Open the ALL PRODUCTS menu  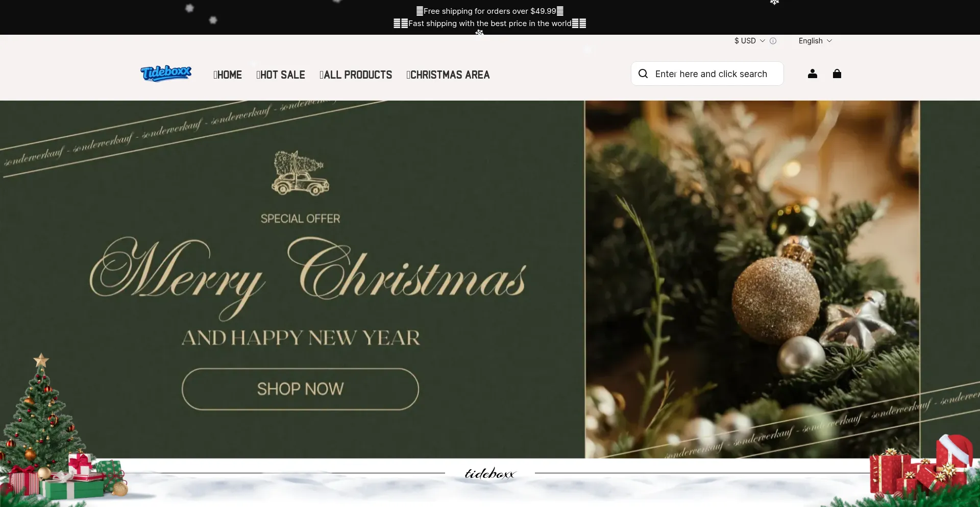[356, 75]
